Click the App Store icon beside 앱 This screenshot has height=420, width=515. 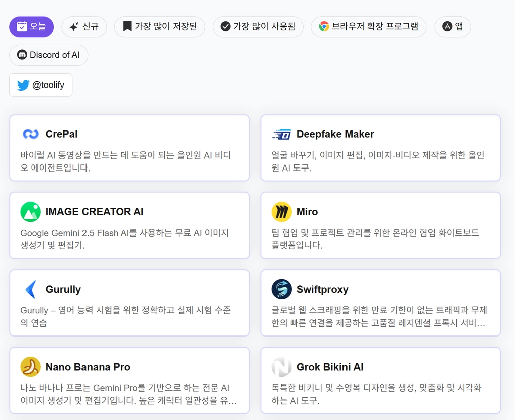[x=447, y=26]
